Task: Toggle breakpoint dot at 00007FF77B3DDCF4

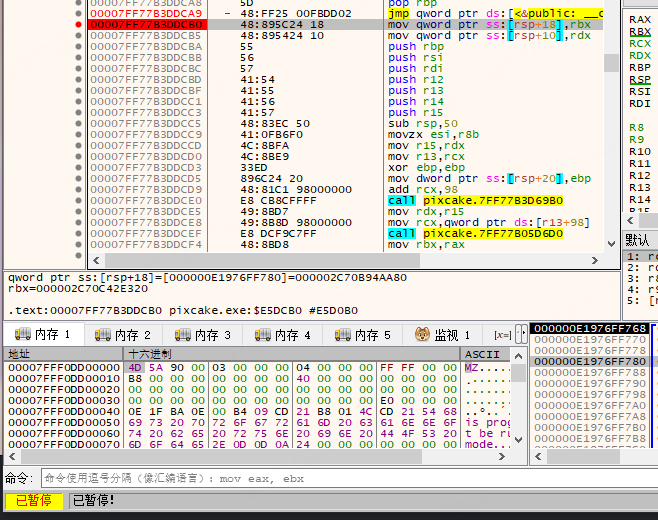Action: 78,244
